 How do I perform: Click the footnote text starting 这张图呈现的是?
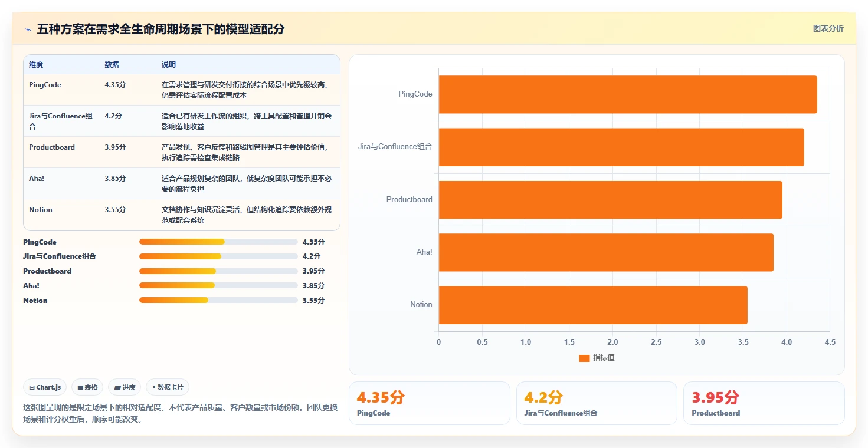pos(180,414)
